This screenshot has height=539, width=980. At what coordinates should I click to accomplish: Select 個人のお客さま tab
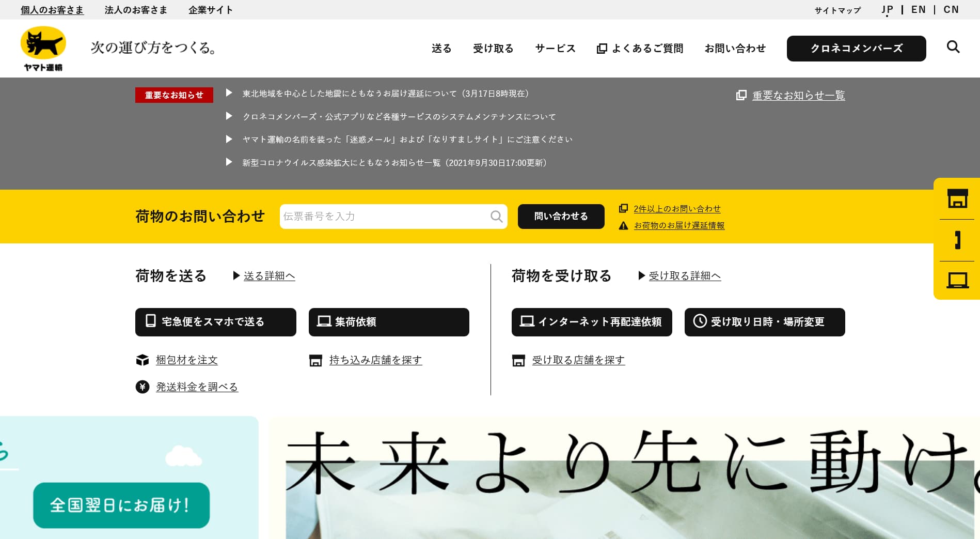point(52,10)
